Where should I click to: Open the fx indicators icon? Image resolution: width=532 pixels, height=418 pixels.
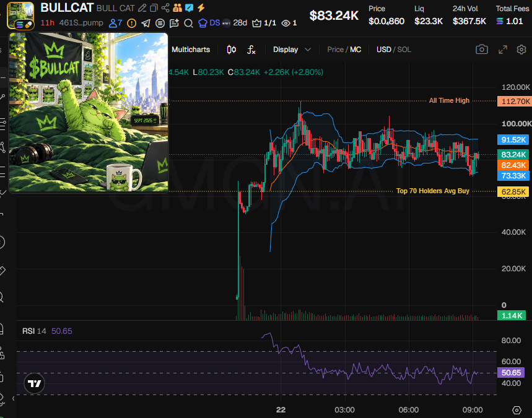click(251, 50)
